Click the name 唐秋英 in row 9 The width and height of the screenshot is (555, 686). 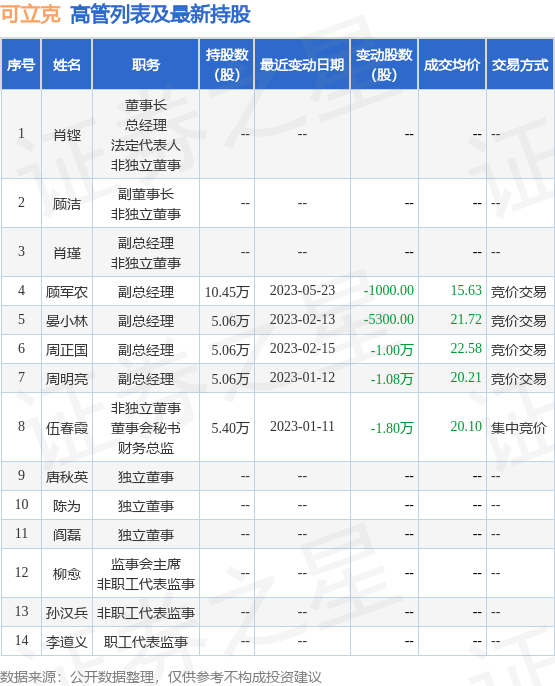tap(67, 476)
